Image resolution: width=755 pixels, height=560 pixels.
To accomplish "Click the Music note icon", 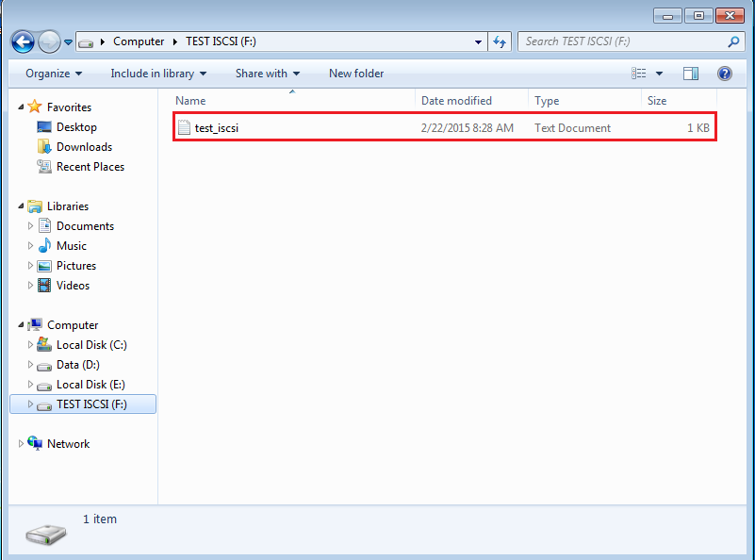I will pos(44,245).
